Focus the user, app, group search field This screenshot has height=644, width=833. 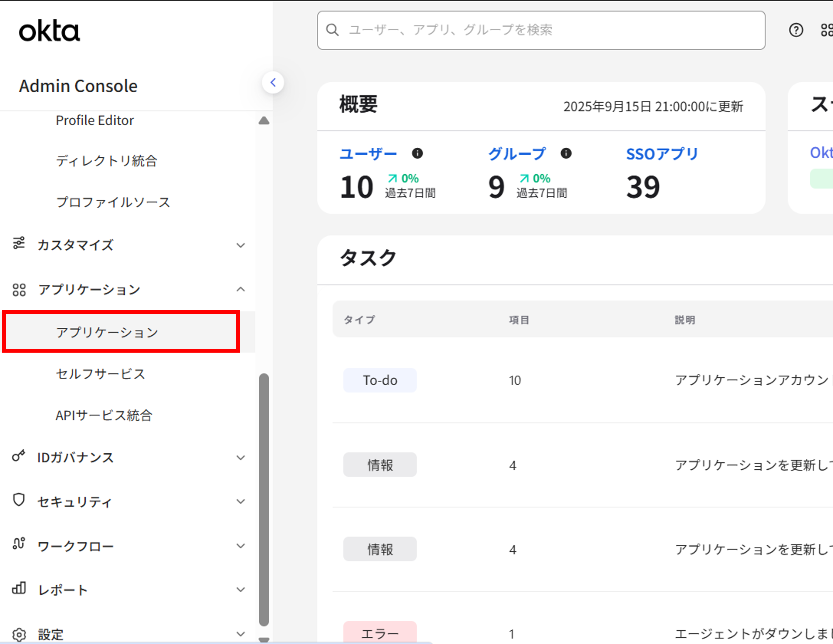(542, 30)
